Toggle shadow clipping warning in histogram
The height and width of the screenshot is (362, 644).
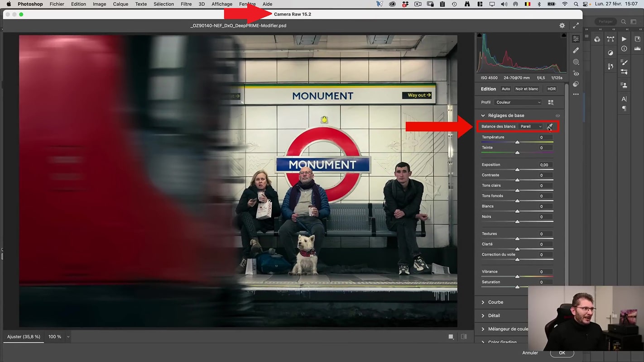(479, 35)
